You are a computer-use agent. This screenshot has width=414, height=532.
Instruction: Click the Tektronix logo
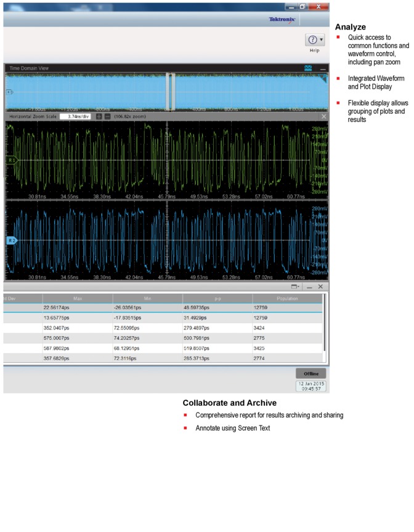point(282,20)
